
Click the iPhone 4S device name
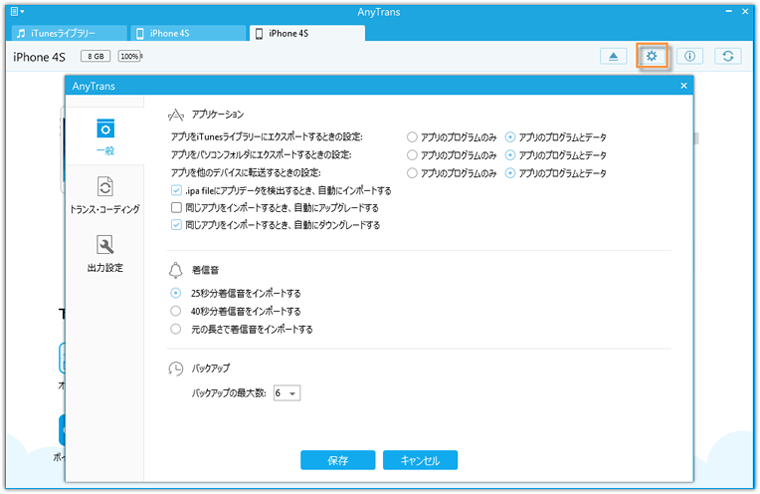[39, 57]
